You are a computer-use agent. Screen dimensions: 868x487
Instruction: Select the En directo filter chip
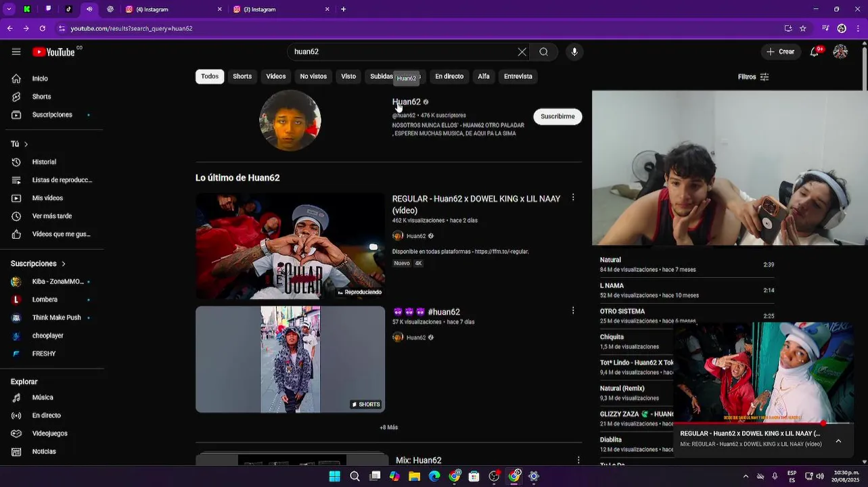pos(449,76)
